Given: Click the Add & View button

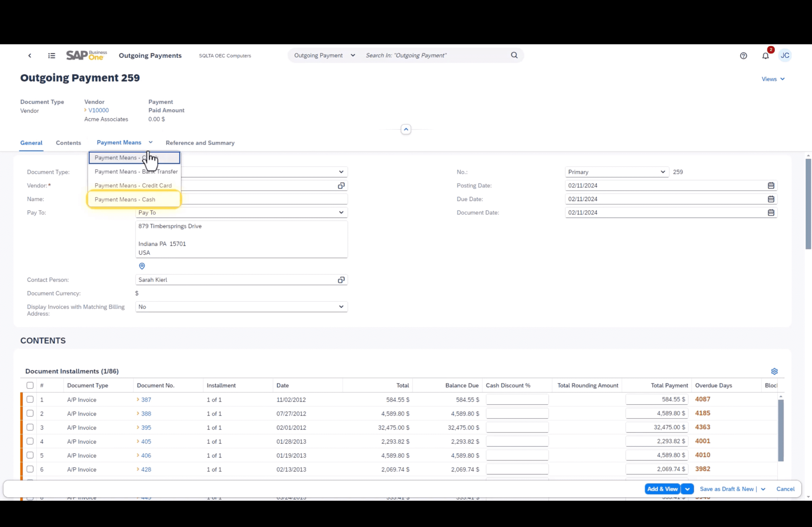Looking at the screenshot, I should coord(662,489).
